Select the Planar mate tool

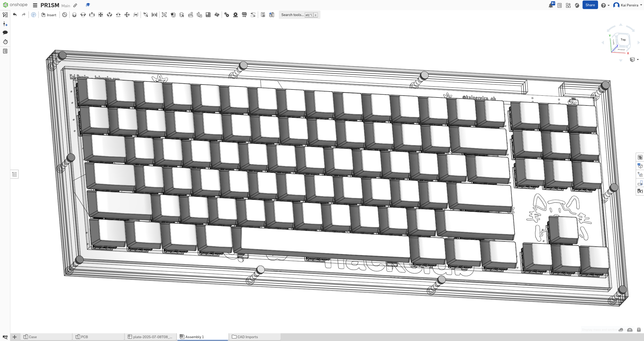(x=101, y=15)
